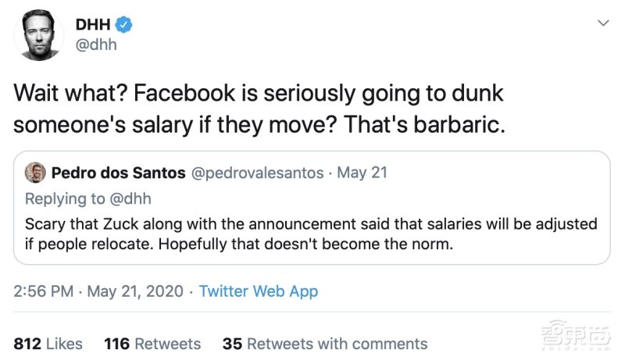
Task: Click the 2:56 PM time in the timestamp
Action: [44, 291]
